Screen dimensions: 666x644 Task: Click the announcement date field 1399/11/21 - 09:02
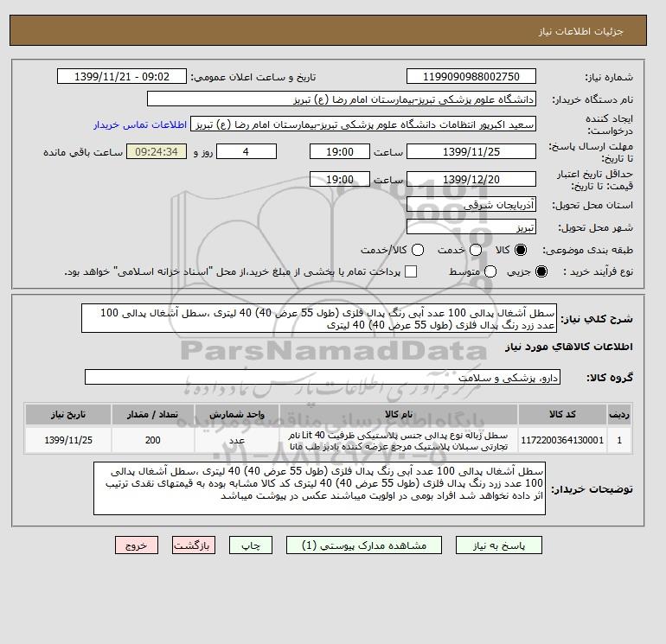coord(121,76)
